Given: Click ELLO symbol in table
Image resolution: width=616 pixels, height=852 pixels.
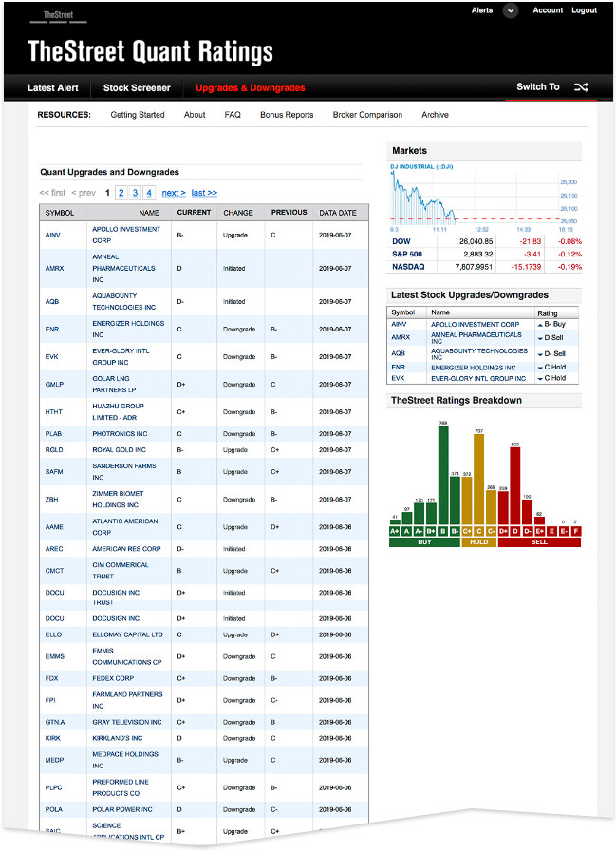Looking at the screenshot, I should coord(53,634).
